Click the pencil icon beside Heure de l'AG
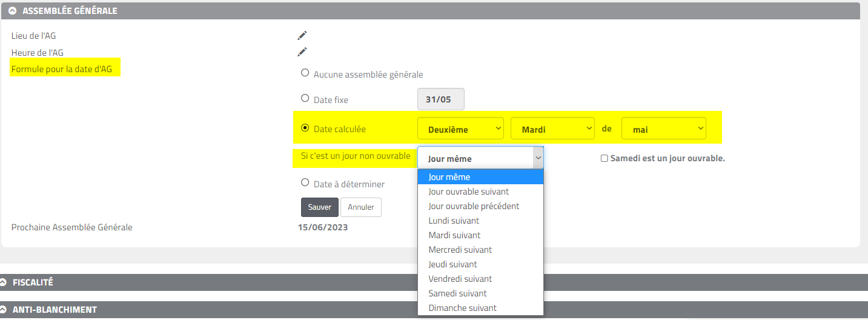Screen dimensions: 868x320 click(302, 52)
